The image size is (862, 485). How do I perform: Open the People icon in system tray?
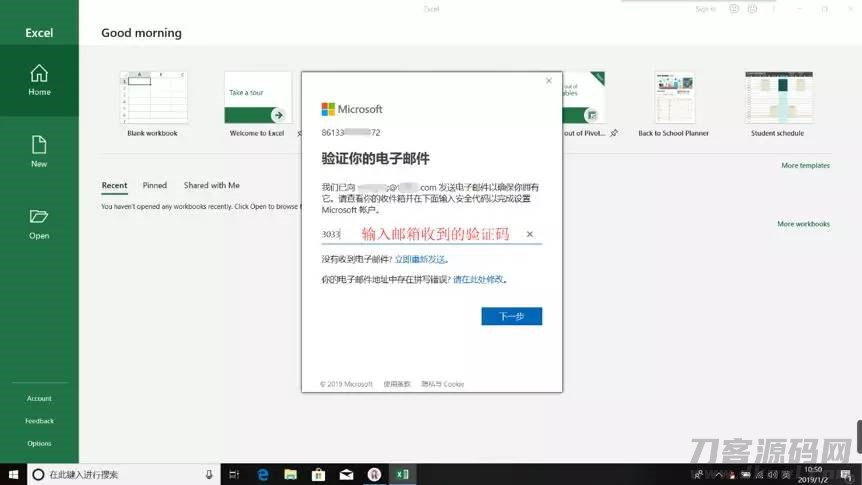click(698, 475)
